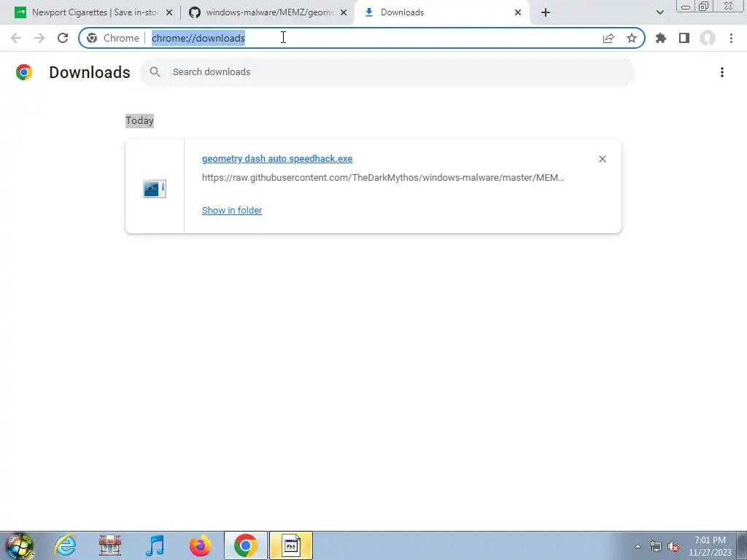Click the Chrome taskbar button
The width and height of the screenshot is (747, 560).
coord(245,545)
